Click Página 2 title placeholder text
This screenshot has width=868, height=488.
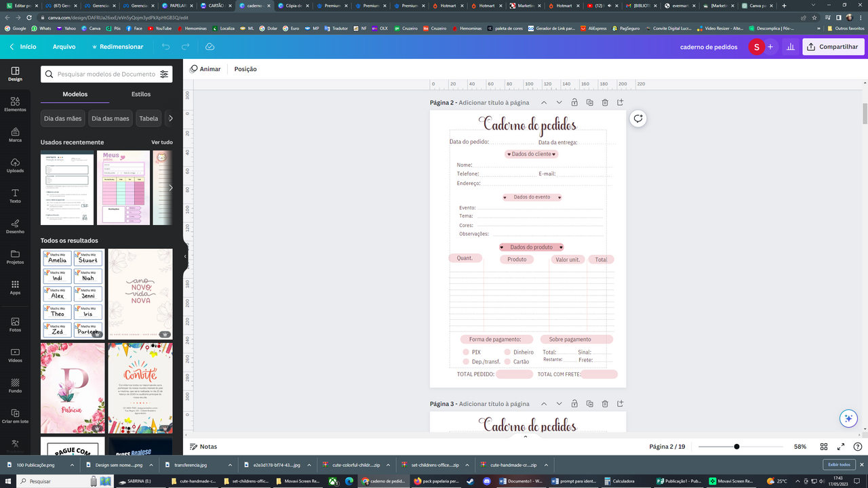click(494, 102)
